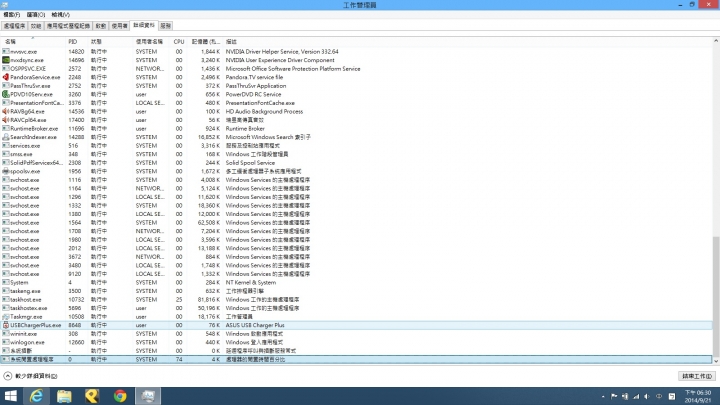Click the 'NT Kernel & System' description

[x=251, y=282]
